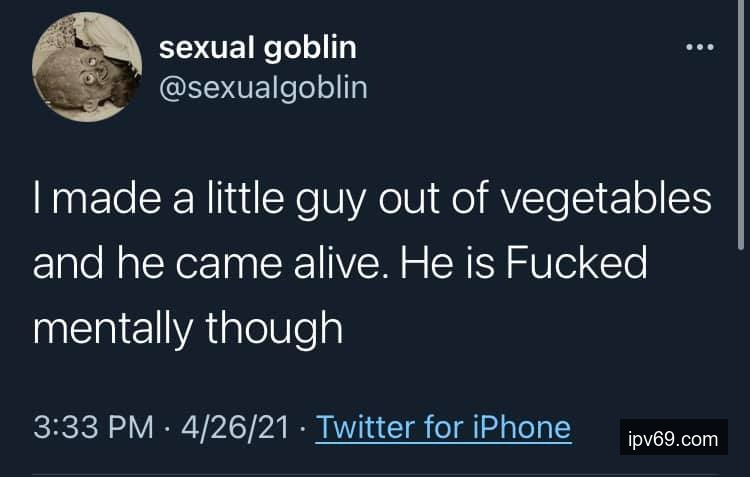
Task: Visit the @sexualgoblin handle
Action: pos(264,88)
